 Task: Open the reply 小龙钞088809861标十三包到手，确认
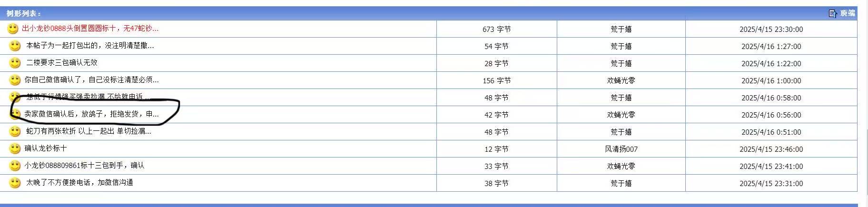[x=84, y=166]
